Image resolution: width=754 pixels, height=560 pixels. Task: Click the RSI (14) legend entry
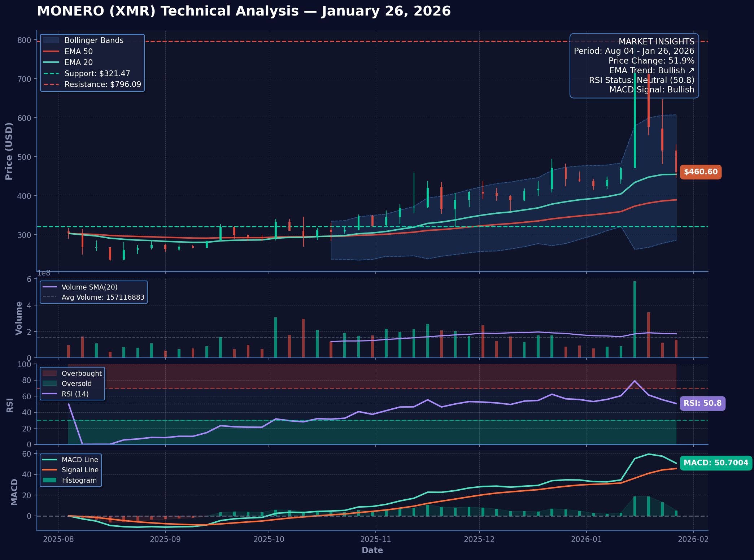pyautogui.click(x=75, y=394)
